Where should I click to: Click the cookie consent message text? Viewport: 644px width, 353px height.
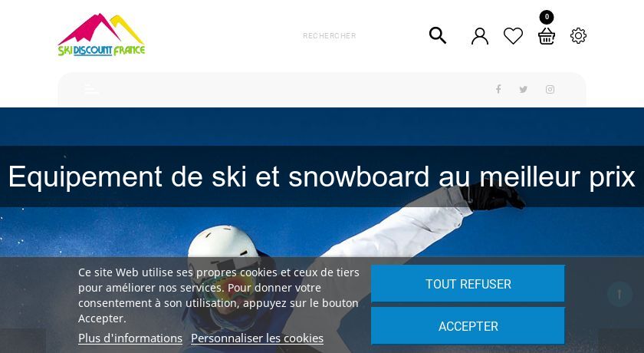pyautogui.click(x=219, y=295)
